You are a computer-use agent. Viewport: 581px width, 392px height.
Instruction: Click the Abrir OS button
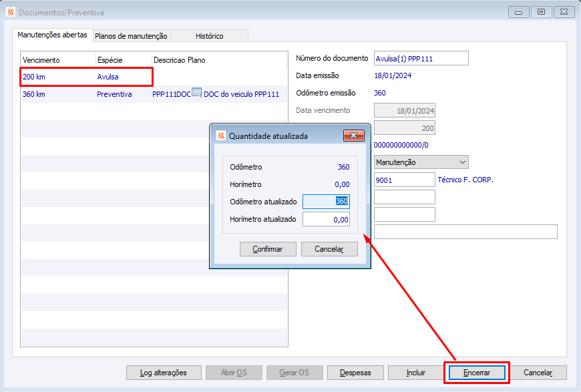click(234, 373)
